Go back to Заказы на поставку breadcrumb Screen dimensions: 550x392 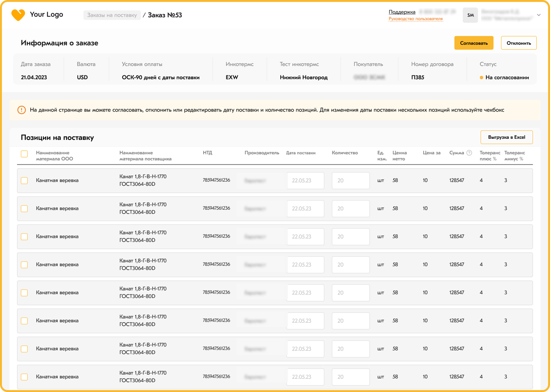[x=112, y=15]
